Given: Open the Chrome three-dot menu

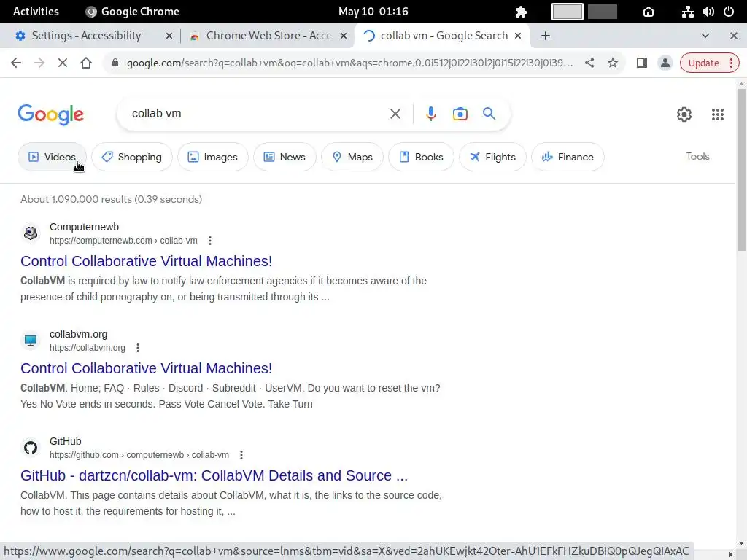Looking at the screenshot, I should click(x=731, y=63).
